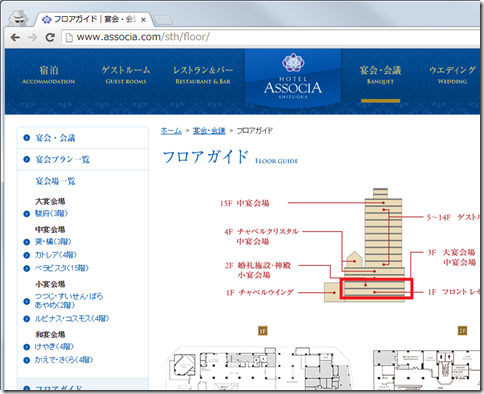Select the 5~14F ゲスト label
This screenshot has height=394, width=484.
coord(454,217)
